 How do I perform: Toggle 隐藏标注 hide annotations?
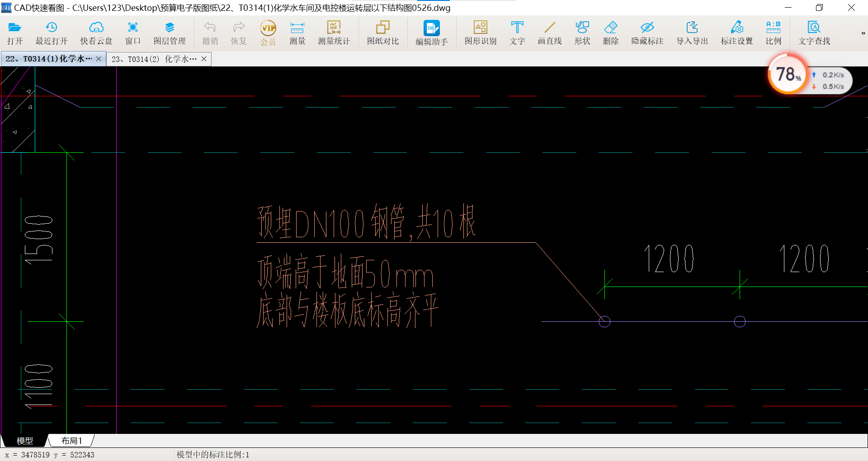647,33
